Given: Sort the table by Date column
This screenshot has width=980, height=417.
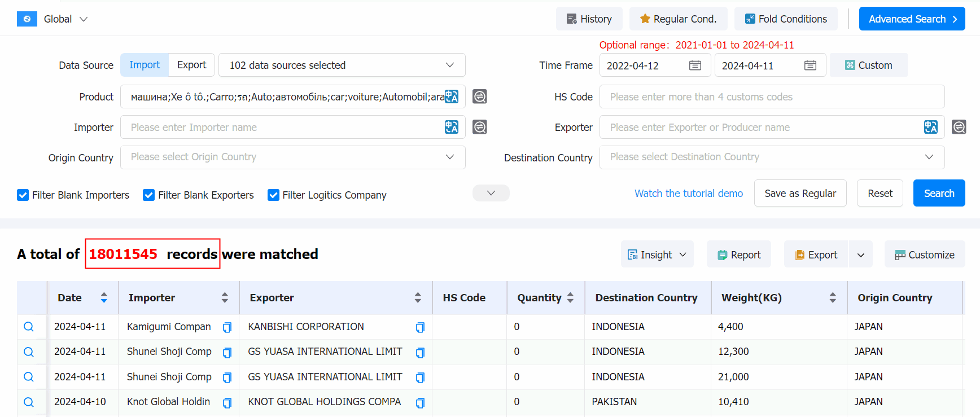Looking at the screenshot, I should 104,297.
